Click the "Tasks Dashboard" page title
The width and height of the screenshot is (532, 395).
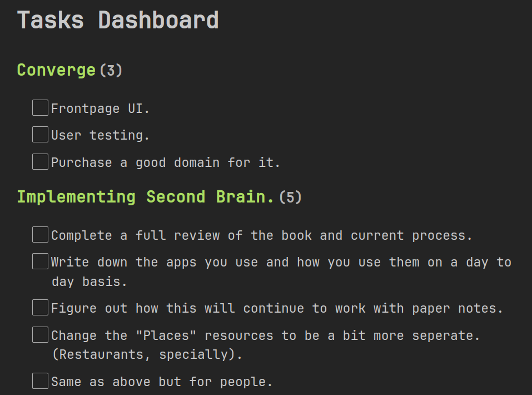118,21
